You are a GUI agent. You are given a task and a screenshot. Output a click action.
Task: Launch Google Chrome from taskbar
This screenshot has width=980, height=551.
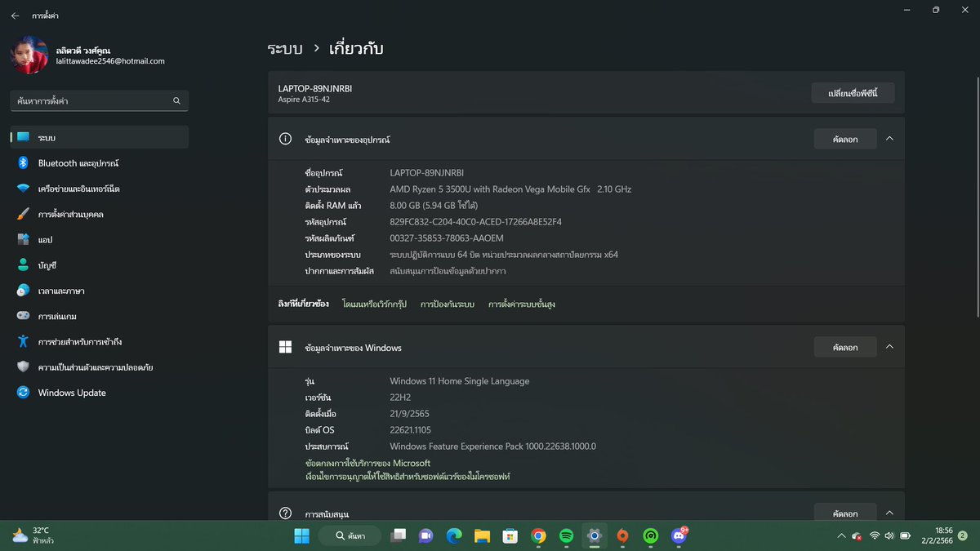pos(538,535)
